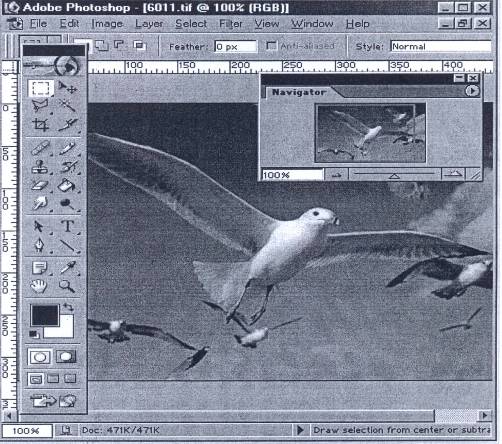Select the Type tool

click(x=68, y=226)
